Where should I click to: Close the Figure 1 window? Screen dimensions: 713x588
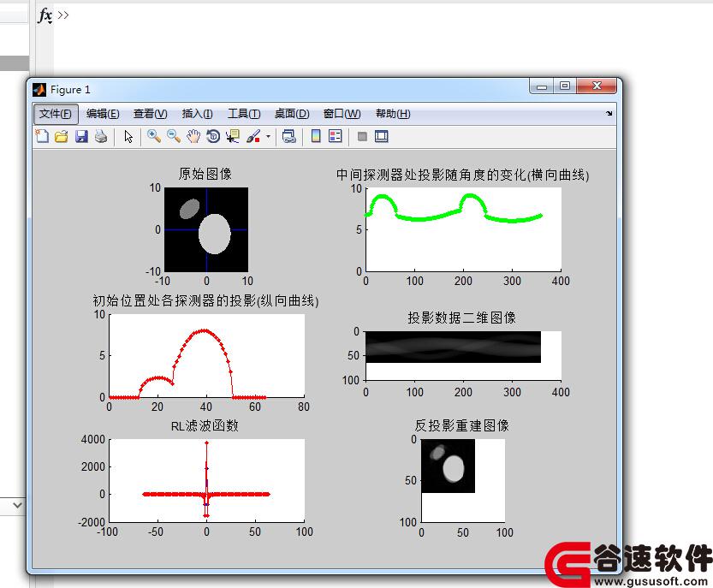point(597,86)
